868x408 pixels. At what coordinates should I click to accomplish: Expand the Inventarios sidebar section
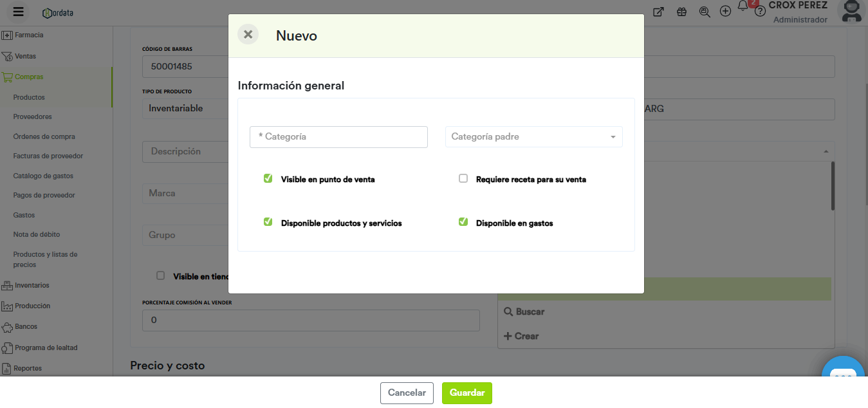pos(32,285)
